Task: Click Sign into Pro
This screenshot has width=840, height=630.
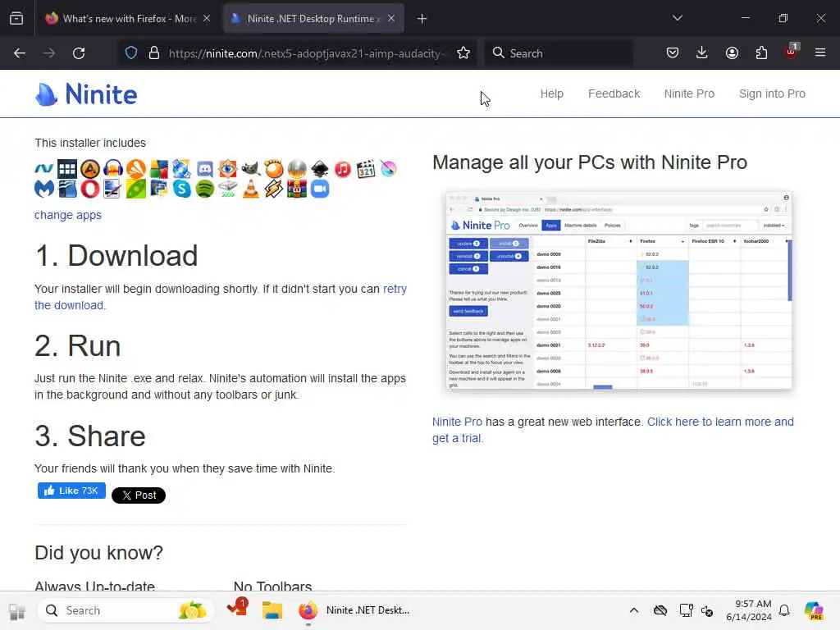Action: [772, 94]
